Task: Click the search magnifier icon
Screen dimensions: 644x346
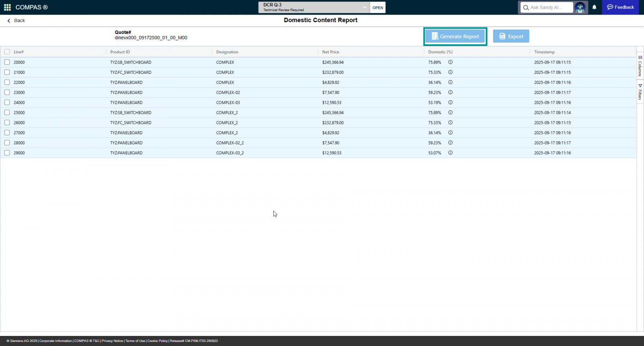Action: (526, 8)
